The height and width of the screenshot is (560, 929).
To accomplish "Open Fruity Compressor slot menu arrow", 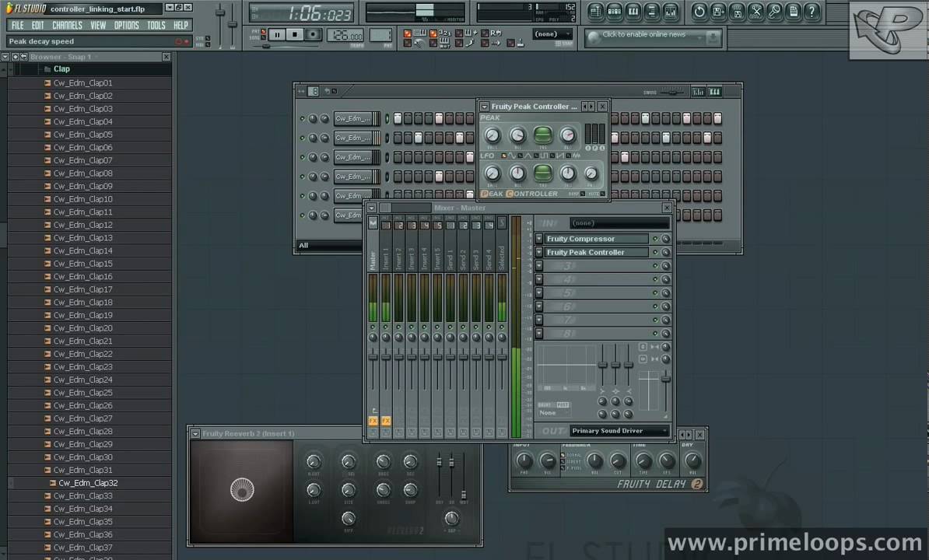I will pos(539,239).
